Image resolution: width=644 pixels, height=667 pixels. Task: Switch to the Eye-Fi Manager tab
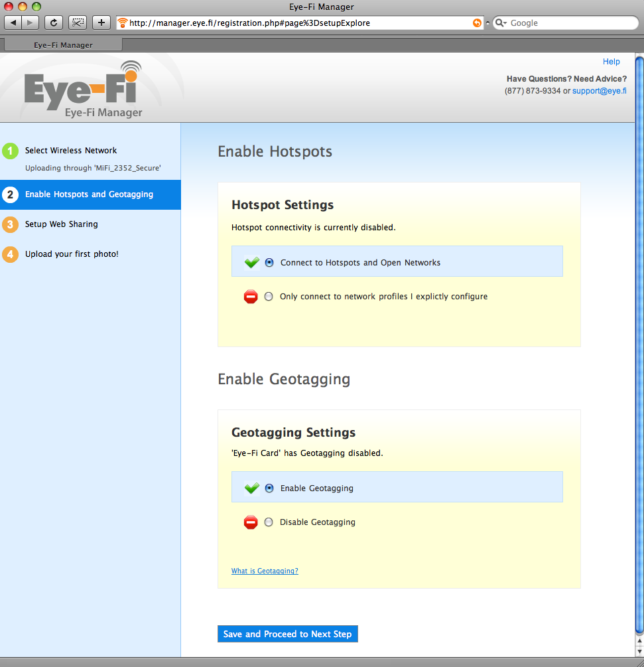click(63, 44)
